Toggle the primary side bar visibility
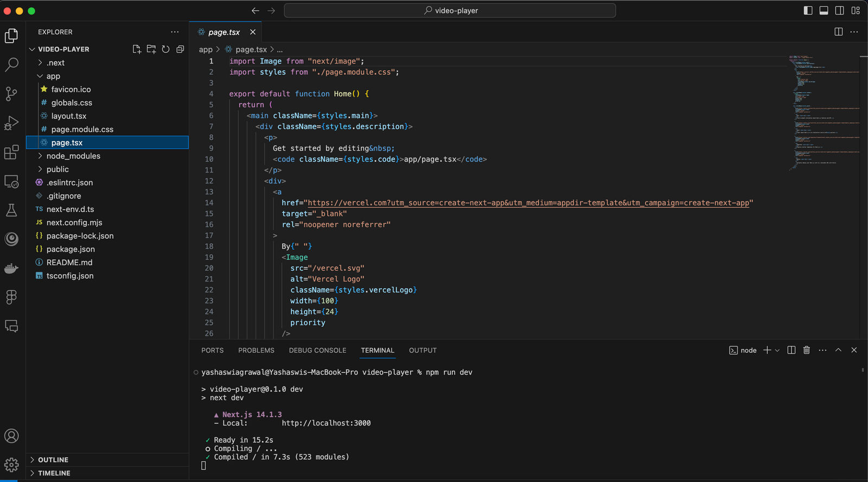The height and width of the screenshot is (482, 868). (x=808, y=10)
